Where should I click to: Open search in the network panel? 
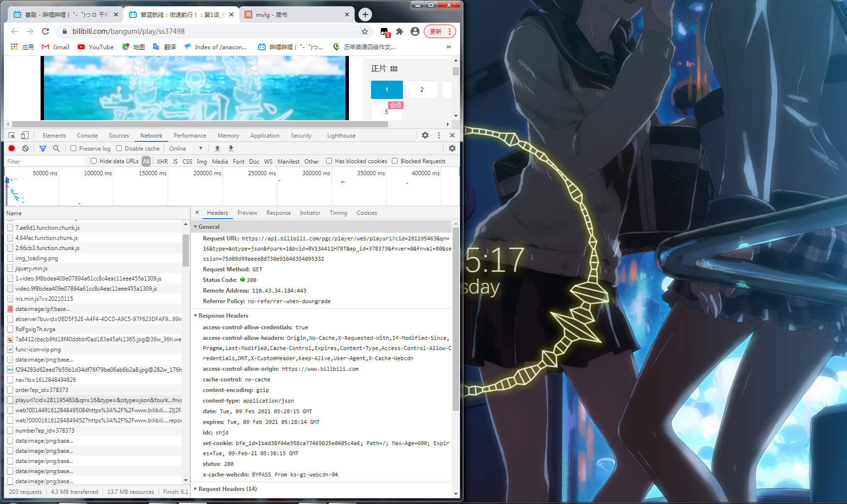(57, 149)
